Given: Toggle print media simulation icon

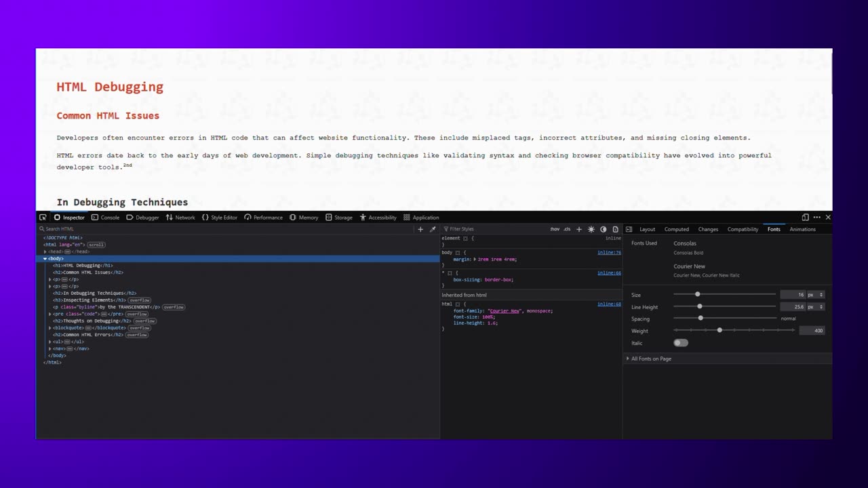Looking at the screenshot, I should tap(616, 229).
